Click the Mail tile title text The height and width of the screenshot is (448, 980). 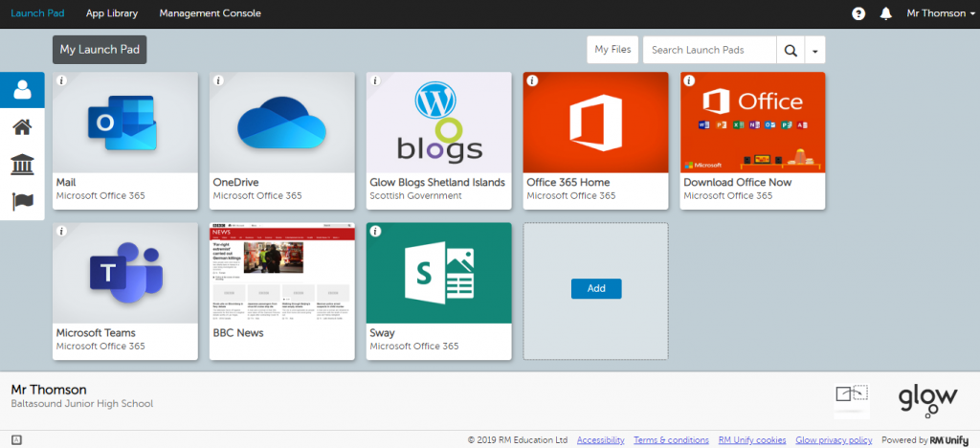tap(66, 183)
